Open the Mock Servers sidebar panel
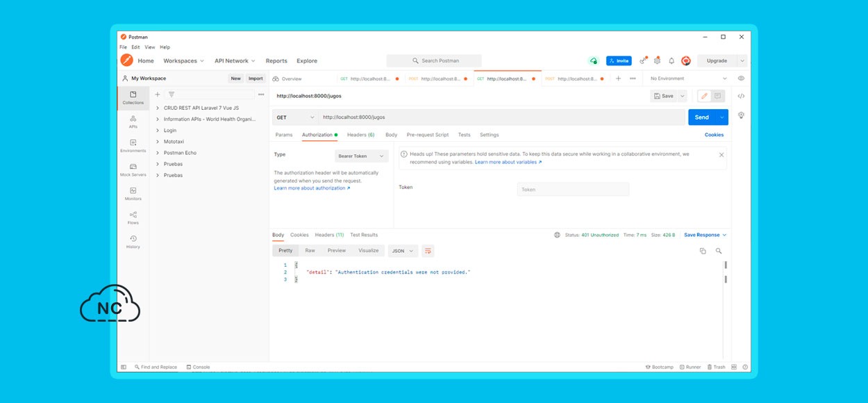This screenshot has width=868, height=403. coord(133,170)
